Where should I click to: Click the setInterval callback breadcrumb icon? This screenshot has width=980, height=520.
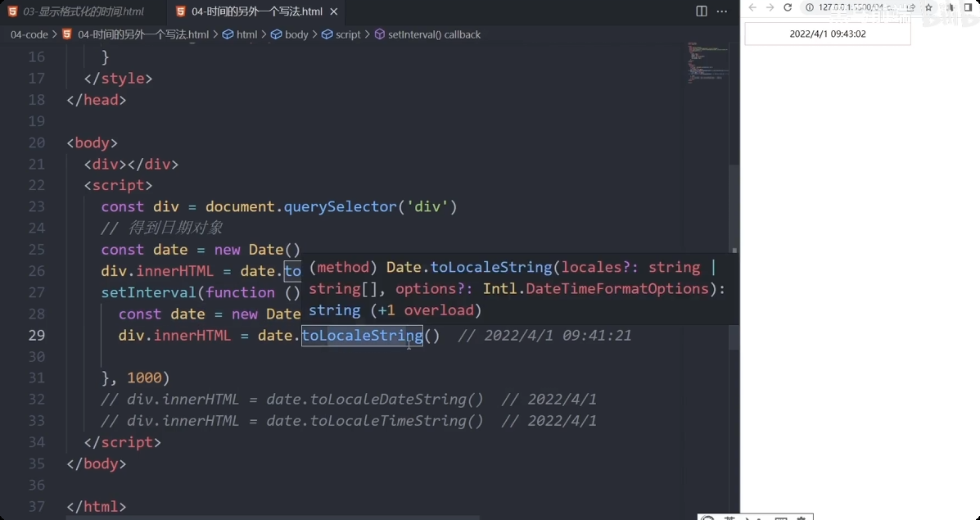coord(379,34)
